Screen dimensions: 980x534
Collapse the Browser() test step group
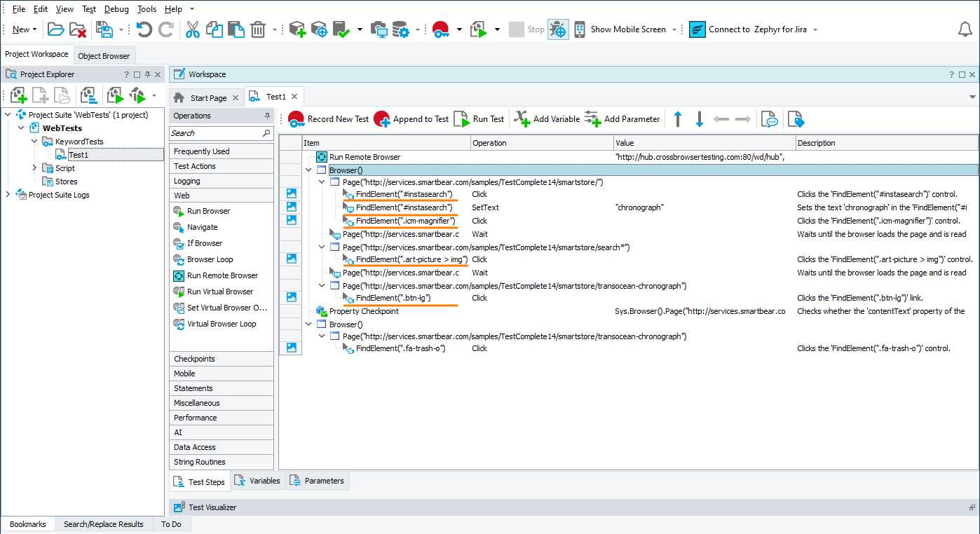[x=308, y=169]
